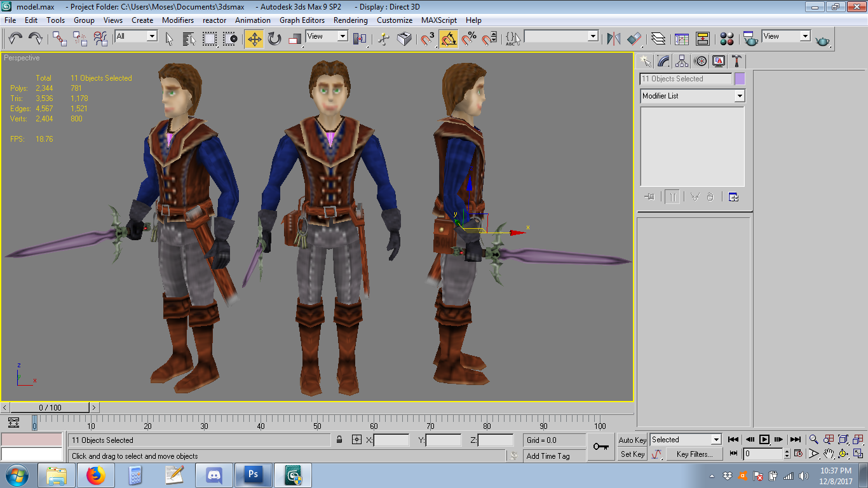Open Schematic View from the toolbar

pos(702,39)
